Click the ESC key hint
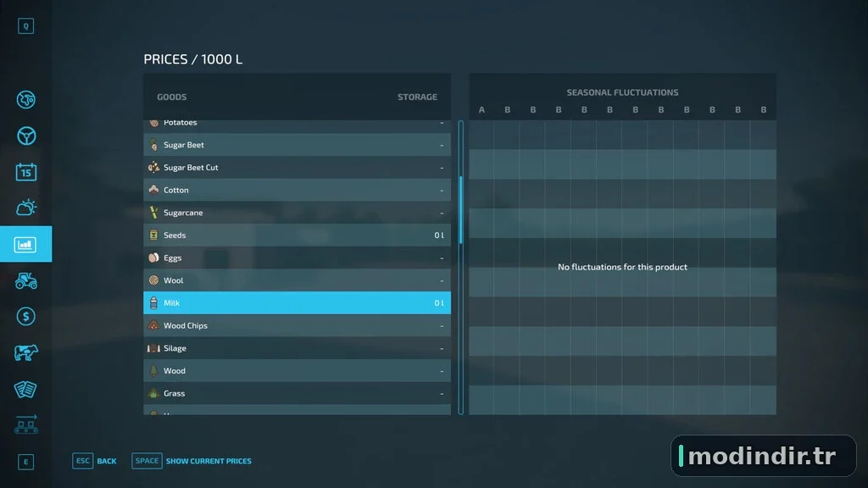 82,461
